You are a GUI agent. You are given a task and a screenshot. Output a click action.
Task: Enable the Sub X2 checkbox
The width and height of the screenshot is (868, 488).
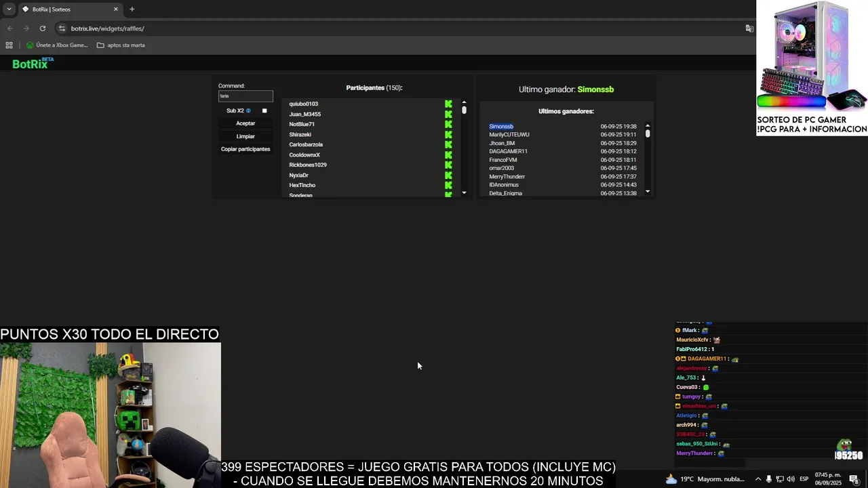(264, 110)
